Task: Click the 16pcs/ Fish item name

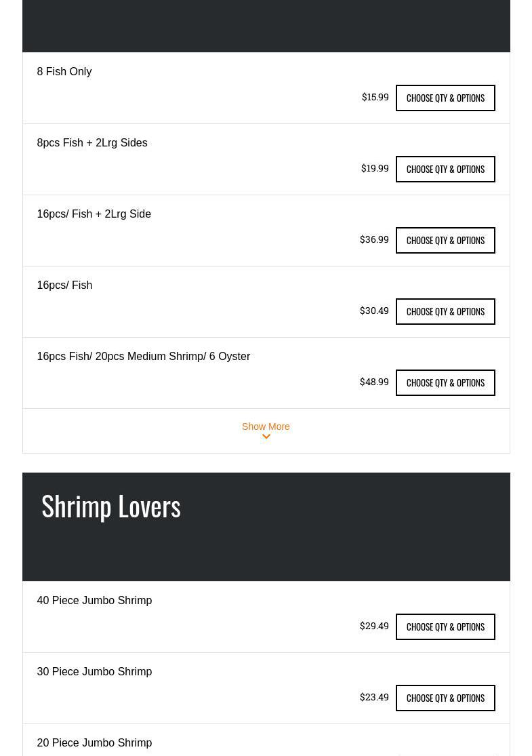Action: point(64,285)
